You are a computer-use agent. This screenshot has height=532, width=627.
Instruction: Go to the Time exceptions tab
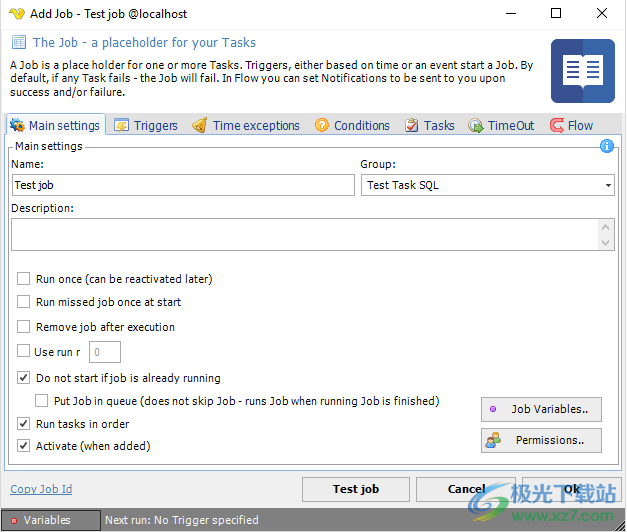246,125
